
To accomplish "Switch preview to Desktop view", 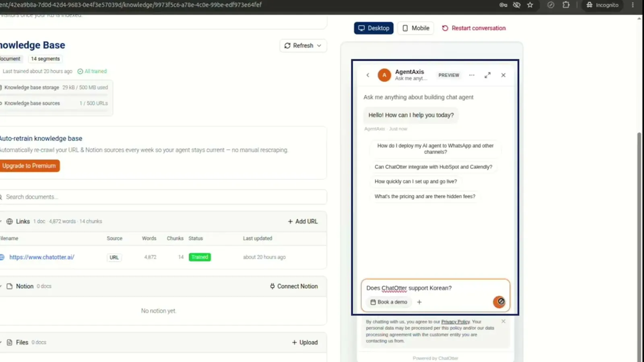I will click(x=374, y=28).
